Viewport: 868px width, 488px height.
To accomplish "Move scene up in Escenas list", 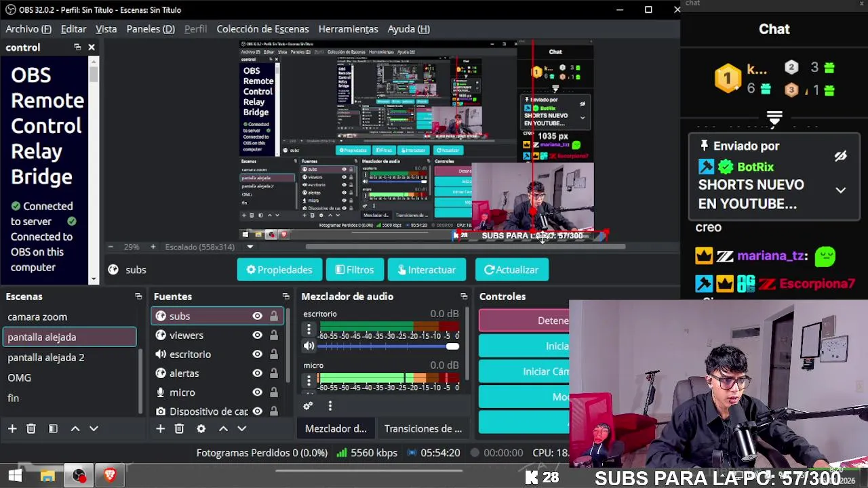I will pos(75,428).
